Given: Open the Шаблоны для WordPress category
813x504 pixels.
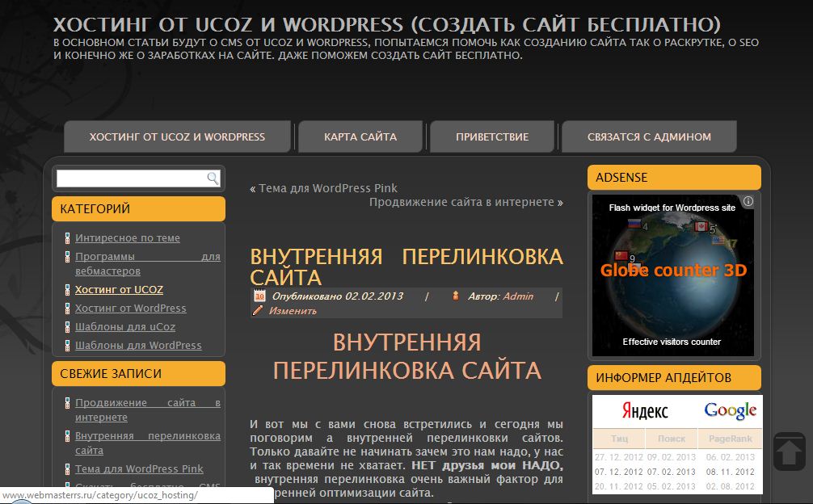Looking at the screenshot, I should (138, 346).
